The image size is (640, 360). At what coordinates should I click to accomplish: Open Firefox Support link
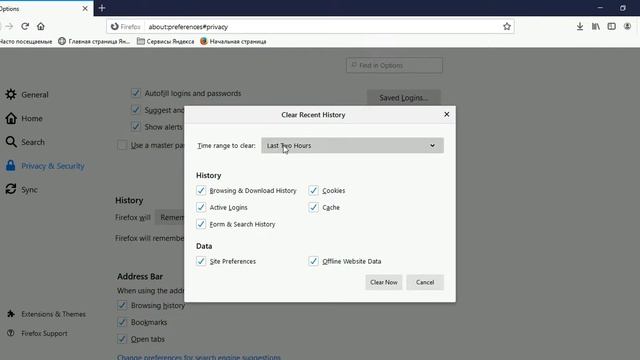37,333
